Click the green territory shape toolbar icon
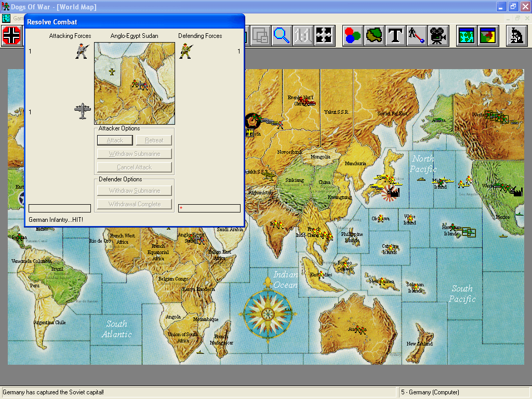532x399 pixels. coord(374,35)
